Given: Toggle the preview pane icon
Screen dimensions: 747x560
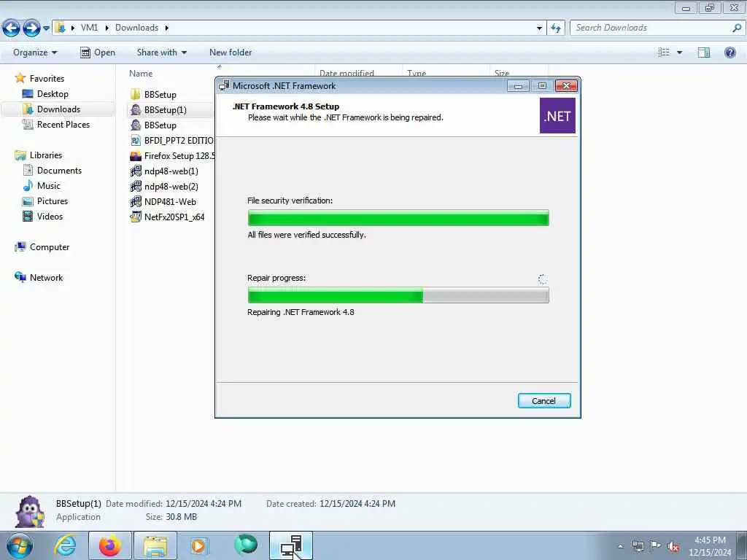Looking at the screenshot, I should (704, 52).
